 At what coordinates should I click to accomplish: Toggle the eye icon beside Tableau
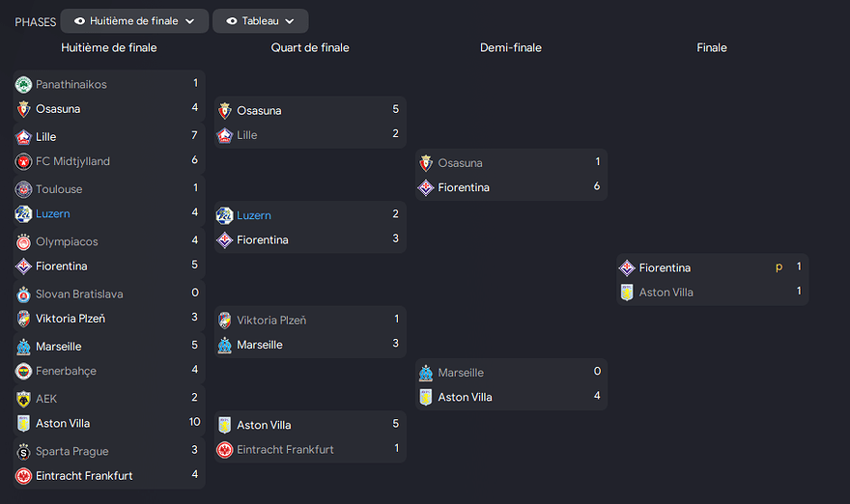pyautogui.click(x=231, y=21)
